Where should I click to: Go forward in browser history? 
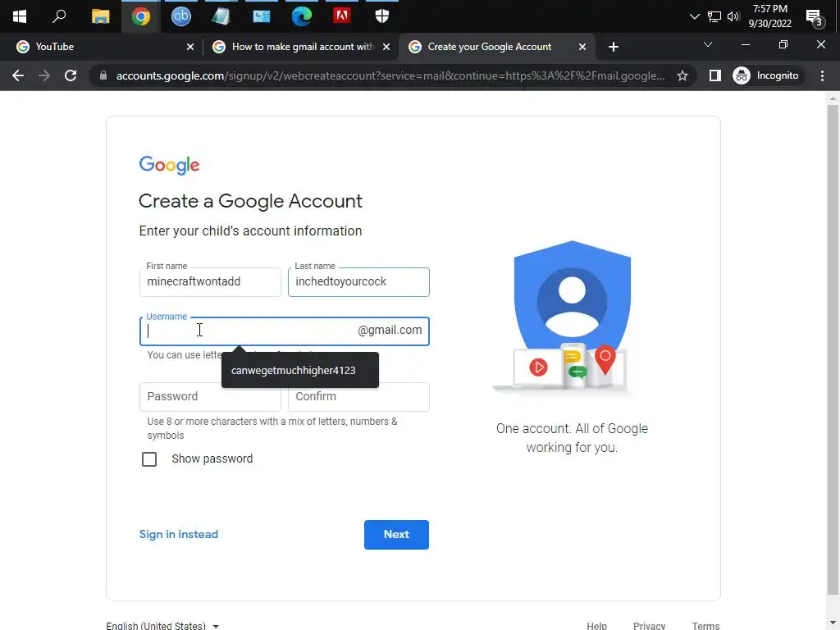click(44, 75)
